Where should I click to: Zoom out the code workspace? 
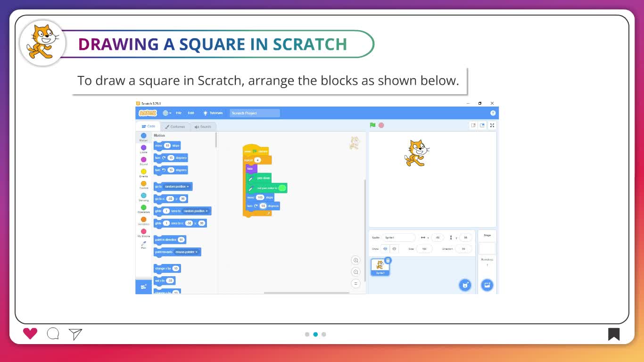356,272
